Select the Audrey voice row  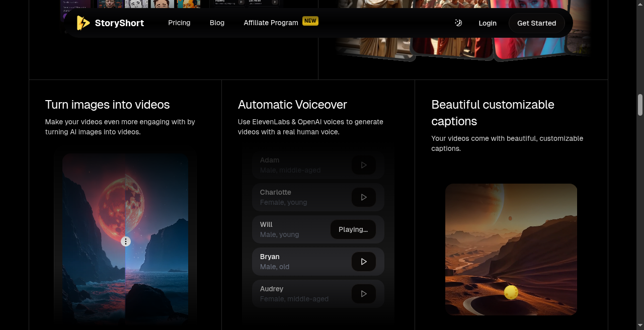[318, 294]
